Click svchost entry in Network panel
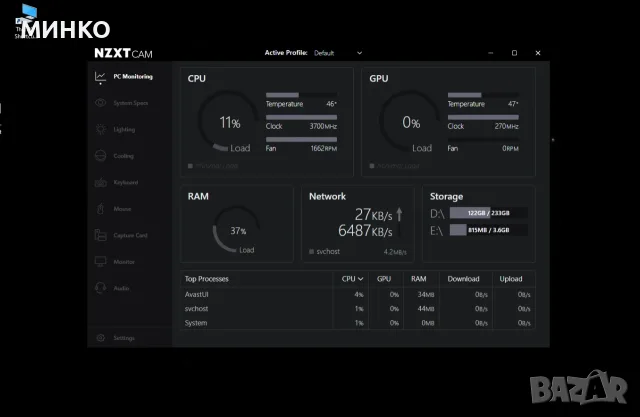Image resolution: width=640 pixels, height=417 pixels. [328, 251]
